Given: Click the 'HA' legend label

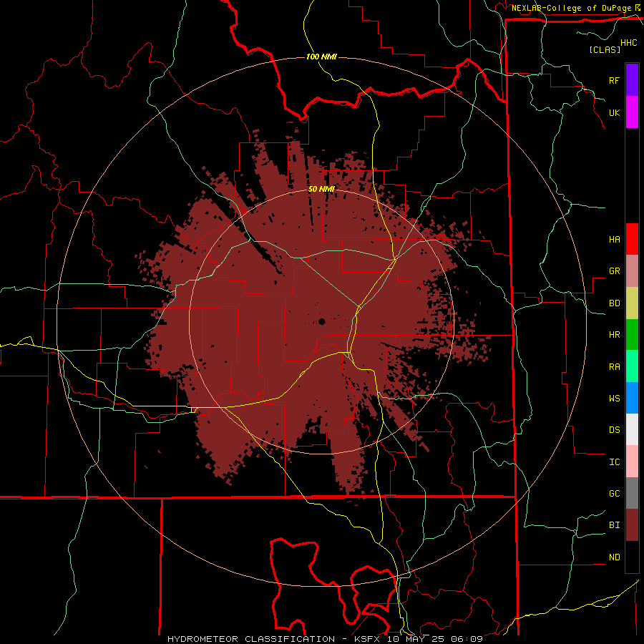Looking at the screenshot, I should point(615,240).
